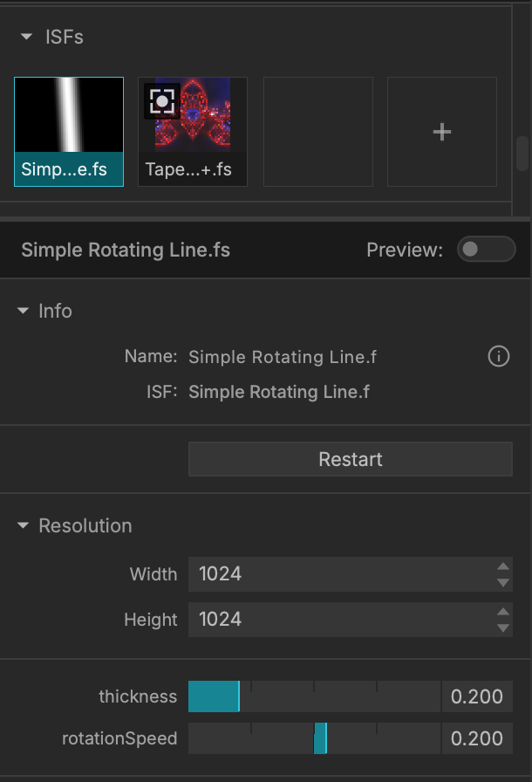
Task: Click the thickness value field 0.200
Action: tap(477, 696)
